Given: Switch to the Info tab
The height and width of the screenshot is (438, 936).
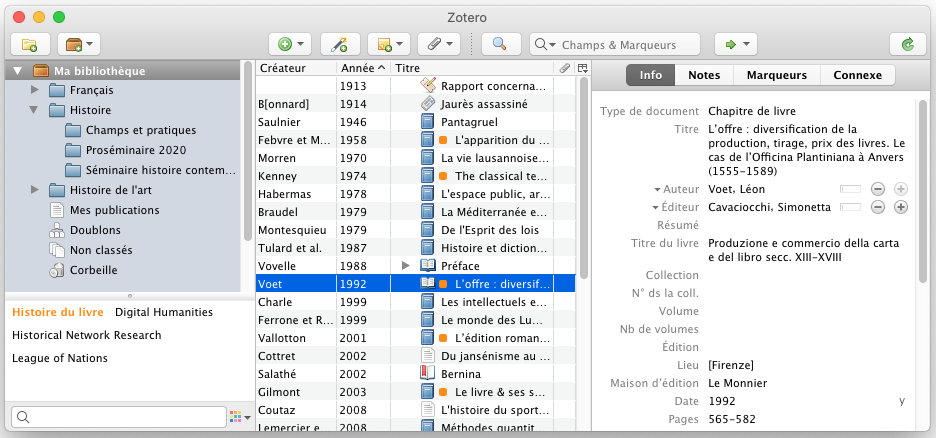Looking at the screenshot, I should (651, 75).
